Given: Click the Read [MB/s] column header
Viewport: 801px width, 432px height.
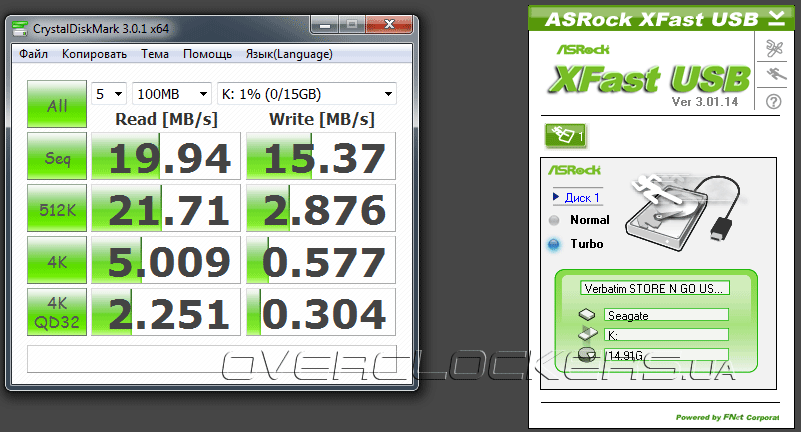Looking at the screenshot, I should [167, 119].
